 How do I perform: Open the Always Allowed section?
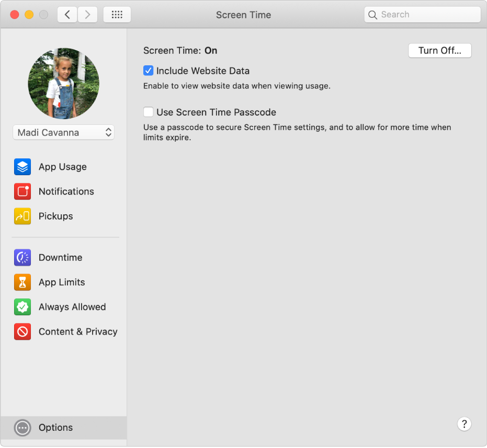pos(22,307)
